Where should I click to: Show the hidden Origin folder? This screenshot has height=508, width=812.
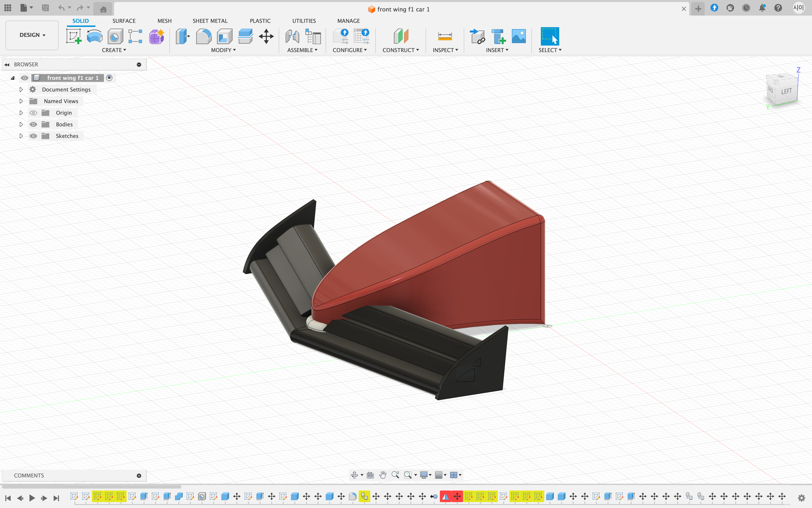click(x=33, y=113)
